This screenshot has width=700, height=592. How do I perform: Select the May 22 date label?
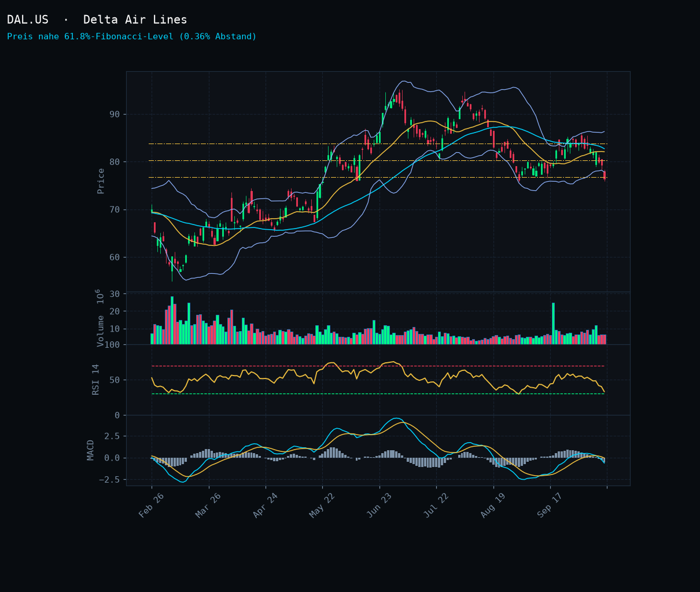[x=322, y=506]
